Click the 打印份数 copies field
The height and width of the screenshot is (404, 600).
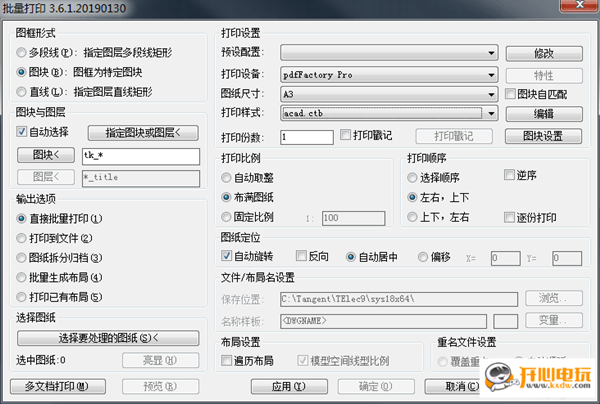point(307,137)
